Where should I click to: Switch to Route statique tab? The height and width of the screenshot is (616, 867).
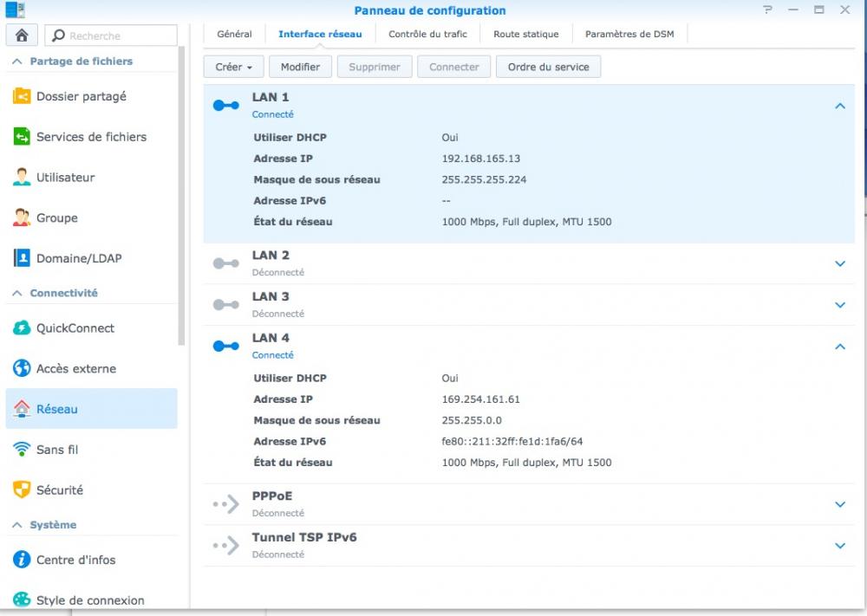click(x=526, y=35)
